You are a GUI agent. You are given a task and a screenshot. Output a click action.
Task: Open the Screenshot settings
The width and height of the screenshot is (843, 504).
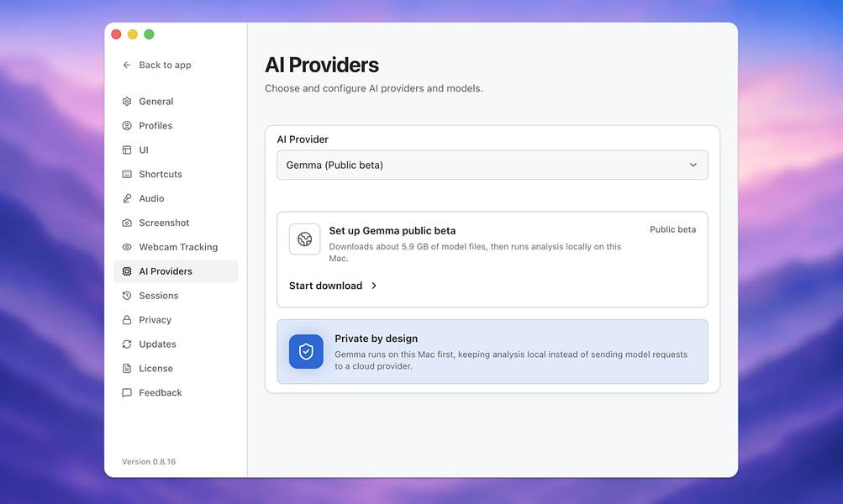click(x=176, y=223)
